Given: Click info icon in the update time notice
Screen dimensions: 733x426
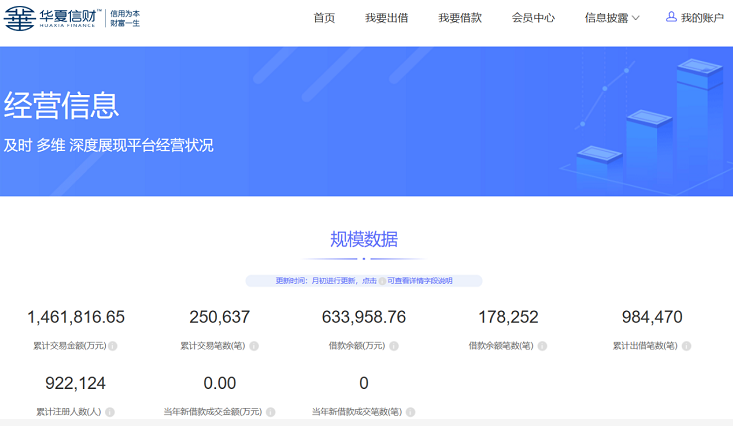Looking at the screenshot, I should tap(382, 281).
